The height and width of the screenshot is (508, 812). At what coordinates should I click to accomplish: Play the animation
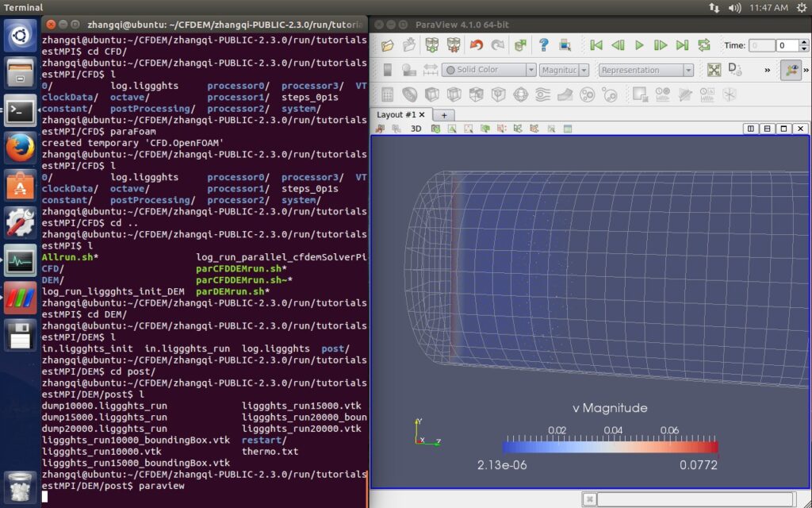click(x=638, y=45)
